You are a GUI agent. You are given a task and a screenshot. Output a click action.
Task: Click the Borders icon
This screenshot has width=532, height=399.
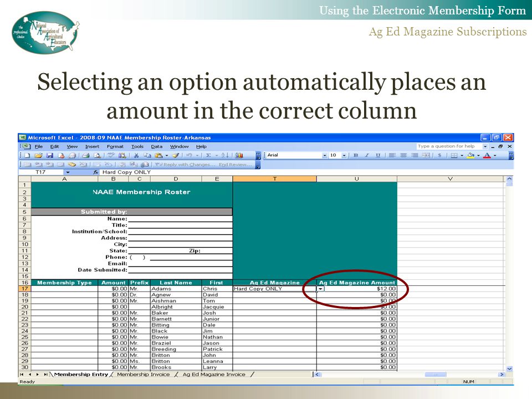[x=454, y=155]
